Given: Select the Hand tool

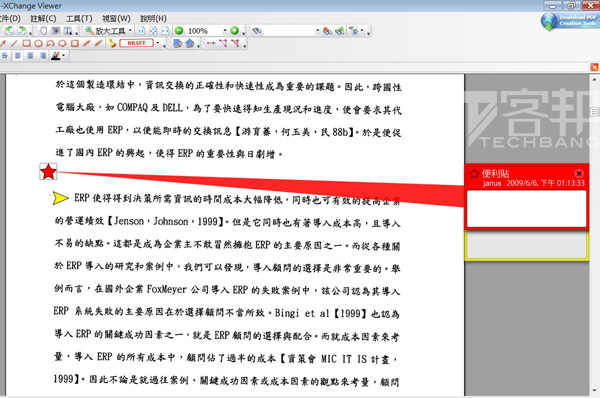Looking at the screenshot, I should tap(43, 31).
